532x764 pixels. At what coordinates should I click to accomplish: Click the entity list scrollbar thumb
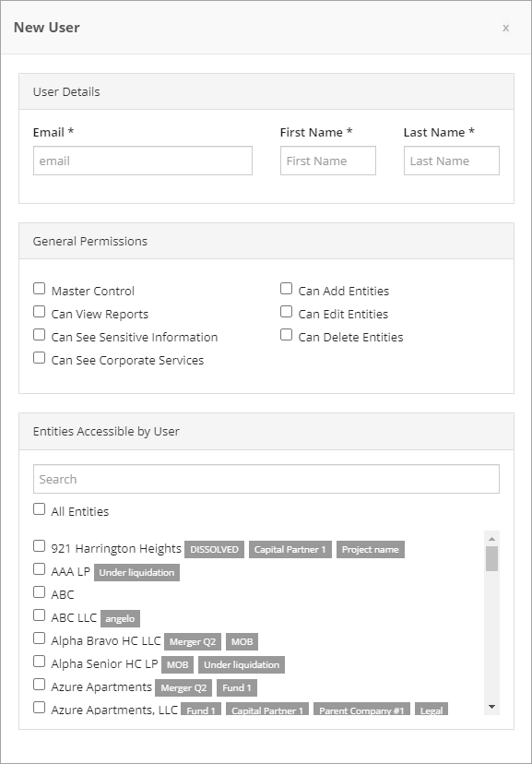[x=491, y=558]
